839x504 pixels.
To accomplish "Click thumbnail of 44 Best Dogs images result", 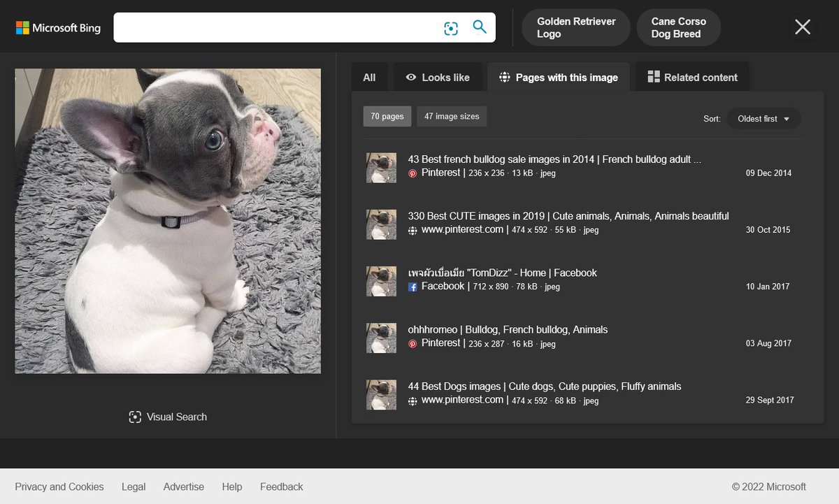I will 382,394.
